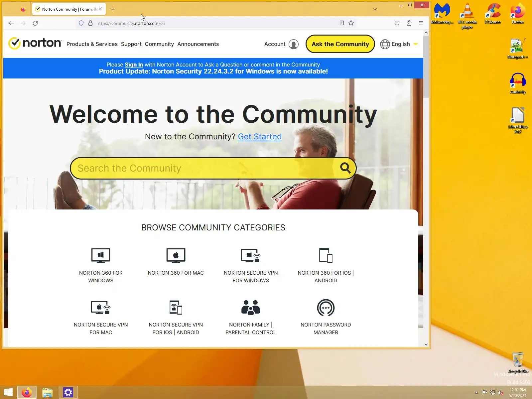Select the Audacity desktop icon
The image size is (532, 399).
point(518,84)
